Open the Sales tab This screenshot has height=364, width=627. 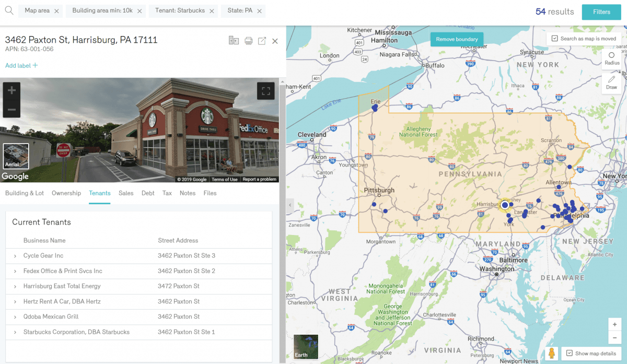point(126,193)
